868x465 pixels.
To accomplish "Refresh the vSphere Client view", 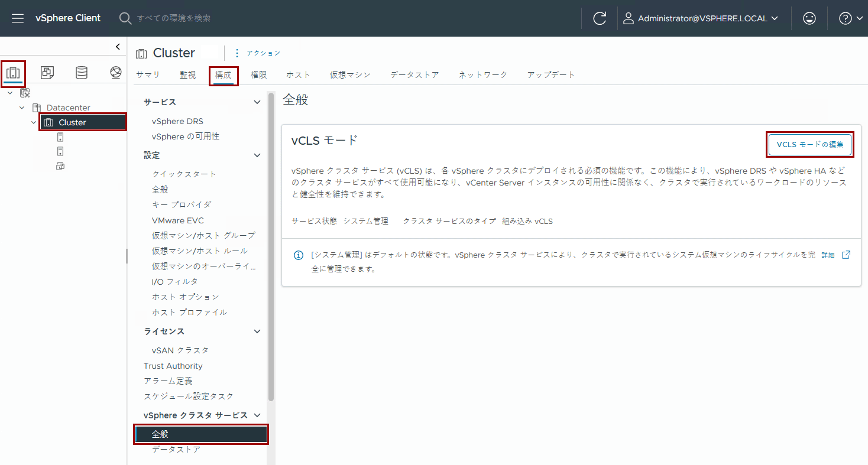I will [600, 18].
